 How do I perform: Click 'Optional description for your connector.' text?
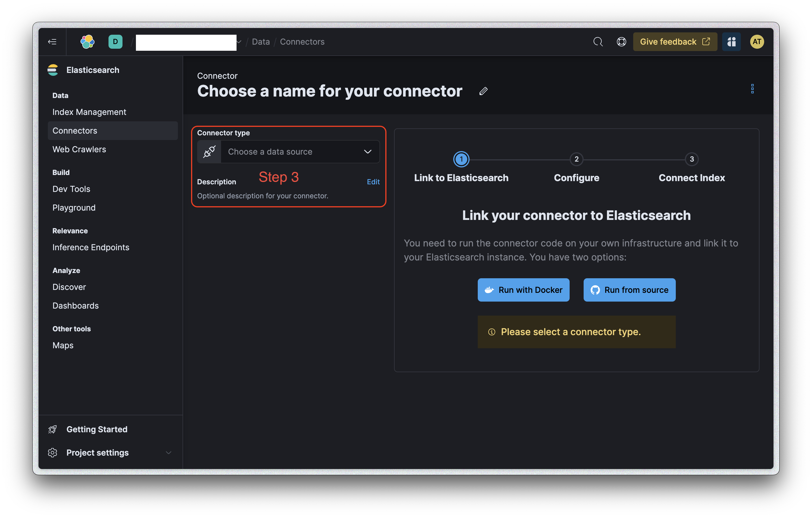click(263, 196)
